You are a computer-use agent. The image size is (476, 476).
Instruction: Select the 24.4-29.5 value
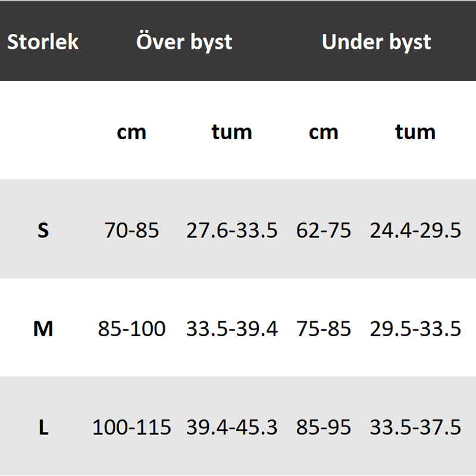tap(415, 230)
